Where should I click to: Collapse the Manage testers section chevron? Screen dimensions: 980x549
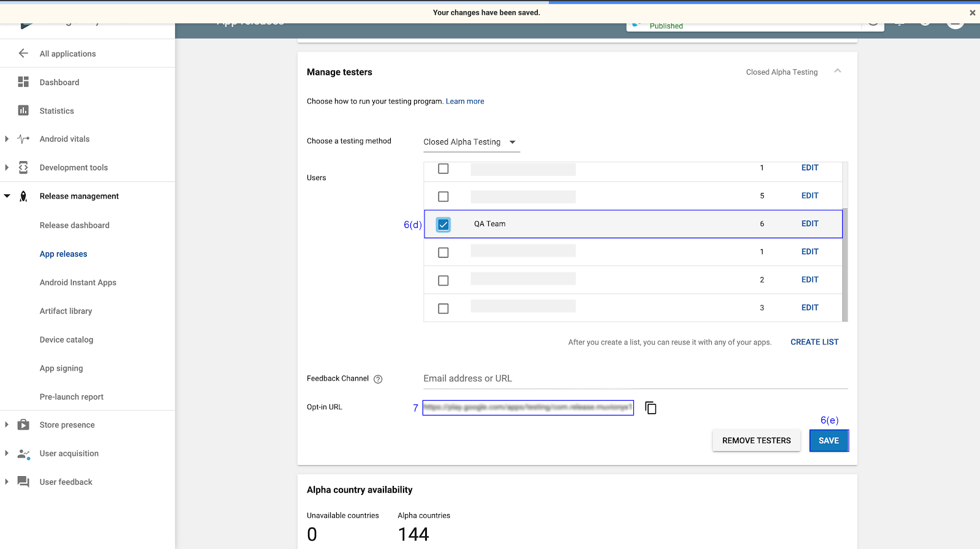[x=837, y=72]
